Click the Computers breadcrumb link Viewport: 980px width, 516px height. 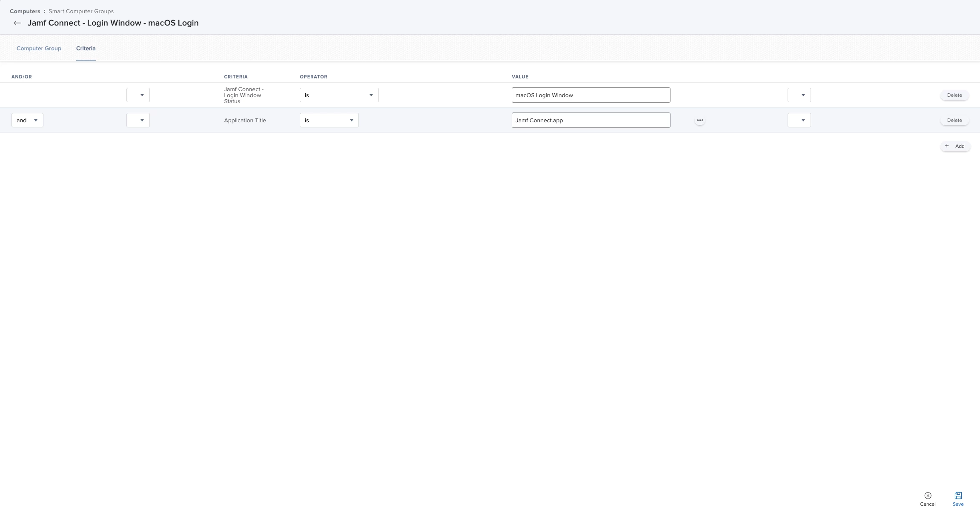pos(25,11)
